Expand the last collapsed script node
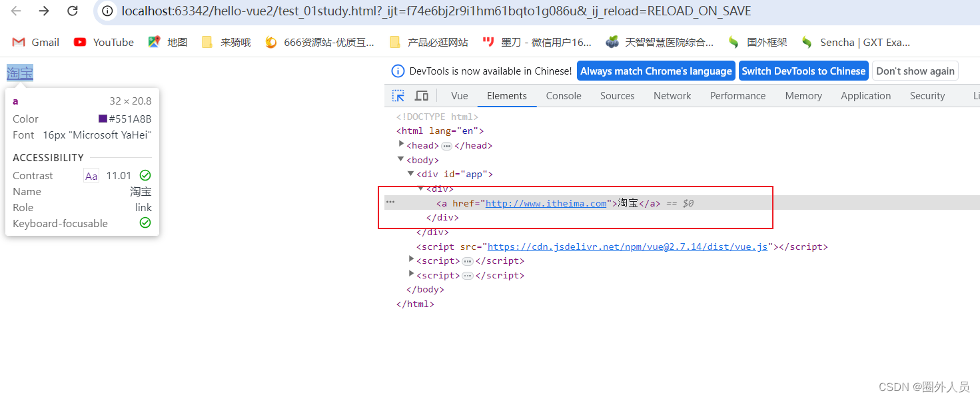This screenshot has height=399, width=980. (411, 274)
